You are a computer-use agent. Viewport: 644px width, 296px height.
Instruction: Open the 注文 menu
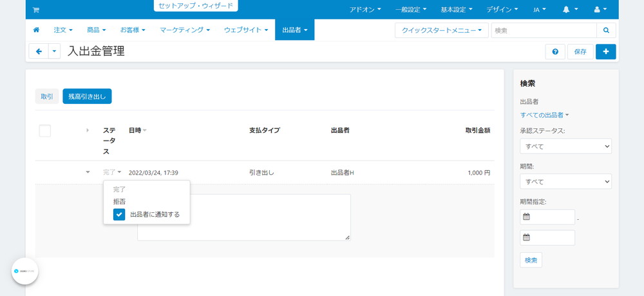point(63,30)
